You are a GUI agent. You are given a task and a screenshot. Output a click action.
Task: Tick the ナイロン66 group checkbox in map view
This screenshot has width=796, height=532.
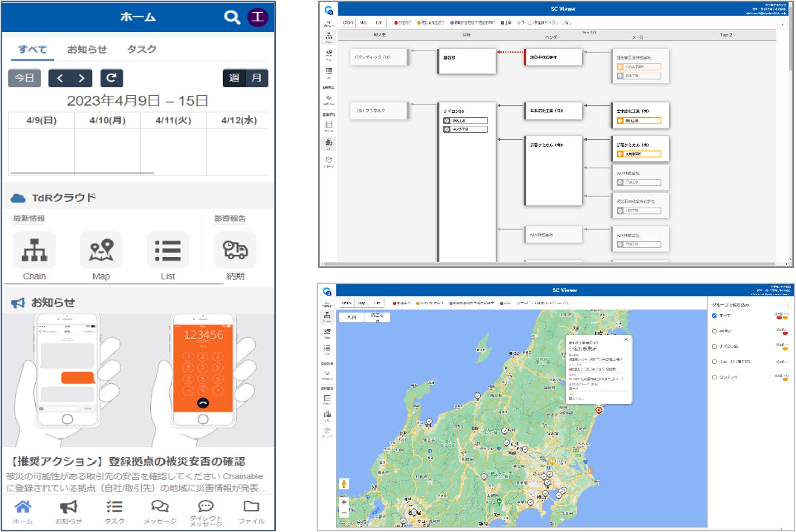pyautogui.click(x=714, y=346)
